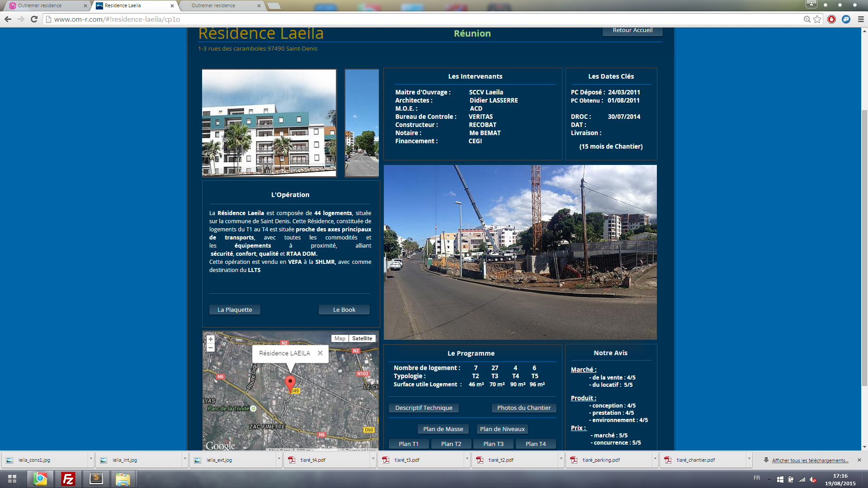Open the Plan de Masse
This screenshot has height=488, width=868.
(x=443, y=429)
